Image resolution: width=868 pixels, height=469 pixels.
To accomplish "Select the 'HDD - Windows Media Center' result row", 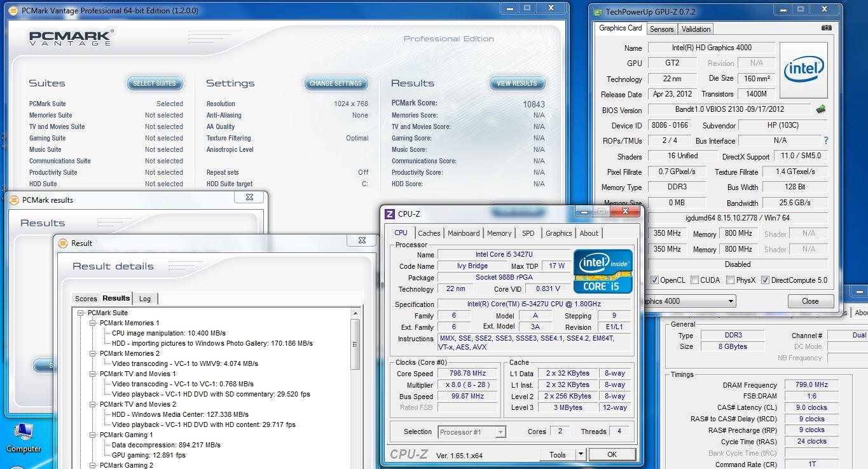I will pyautogui.click(x=180, y=414).
